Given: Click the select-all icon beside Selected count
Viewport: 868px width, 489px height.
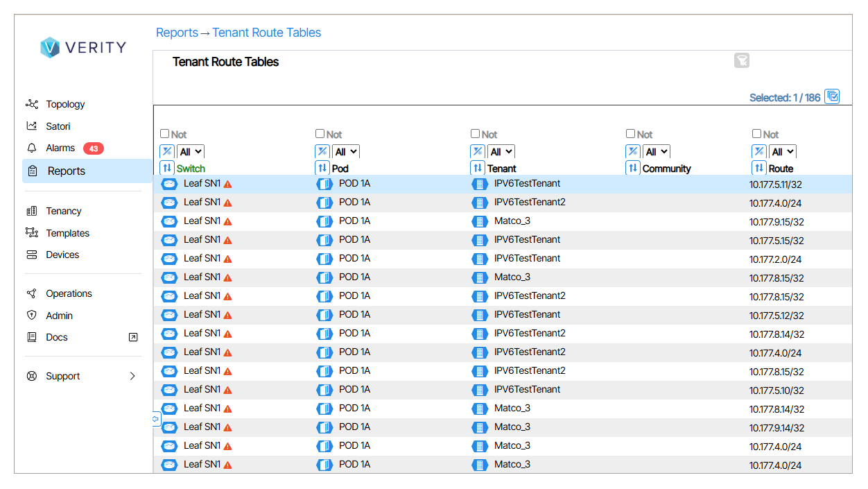Looking at the screenshot, I should click(x=832, y=96).
